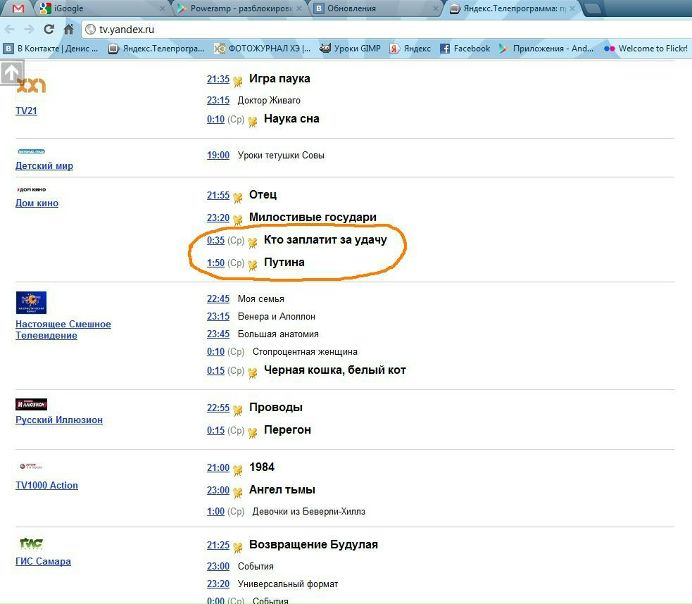Click the film icon beside 1984
Viewport: 692px width, 604px height.
[238, 469]
